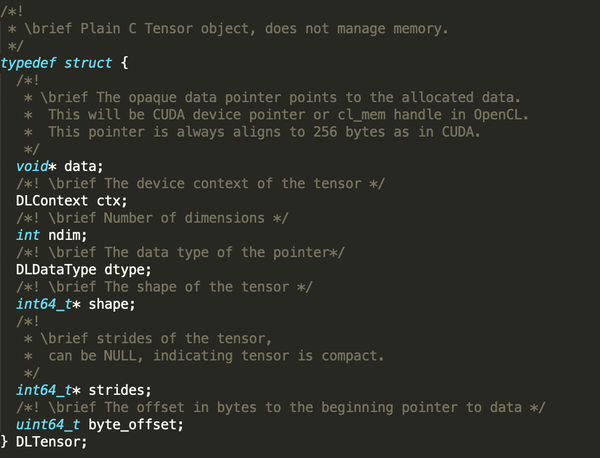Click the dtype variable name
600x458 pixels.
point(127,269)
